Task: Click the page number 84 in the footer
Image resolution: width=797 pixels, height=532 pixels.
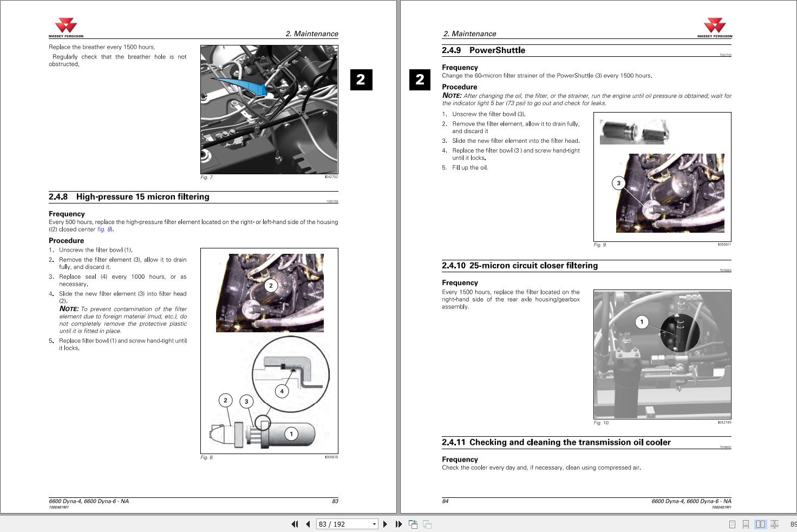Action: (445, 501)
